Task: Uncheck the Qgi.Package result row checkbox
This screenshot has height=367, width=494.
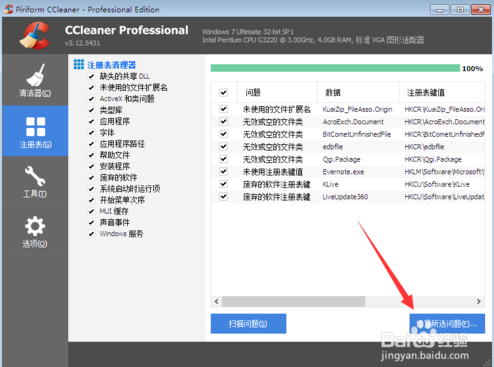Action: point(223,159)
